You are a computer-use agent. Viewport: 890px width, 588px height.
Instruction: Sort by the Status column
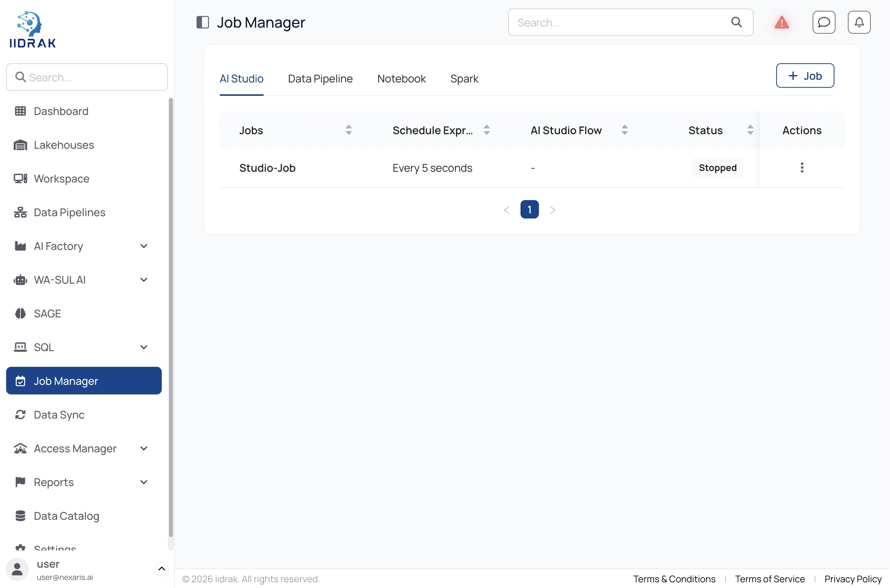[x=750, y=130]
